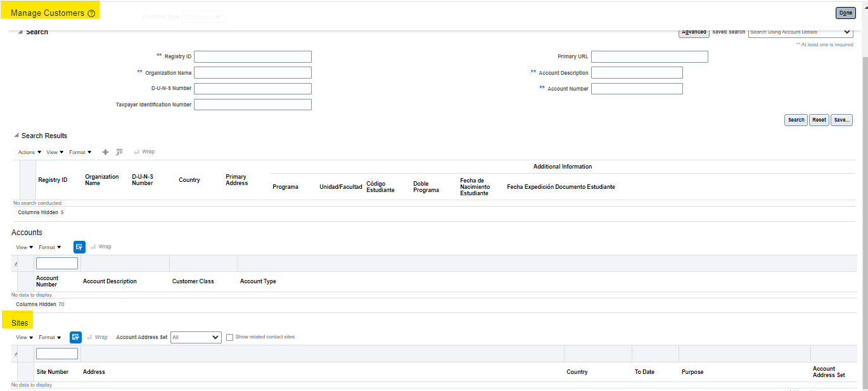Click Site Number filter box in Sites
Screen dimensions: 868x391
57,354
